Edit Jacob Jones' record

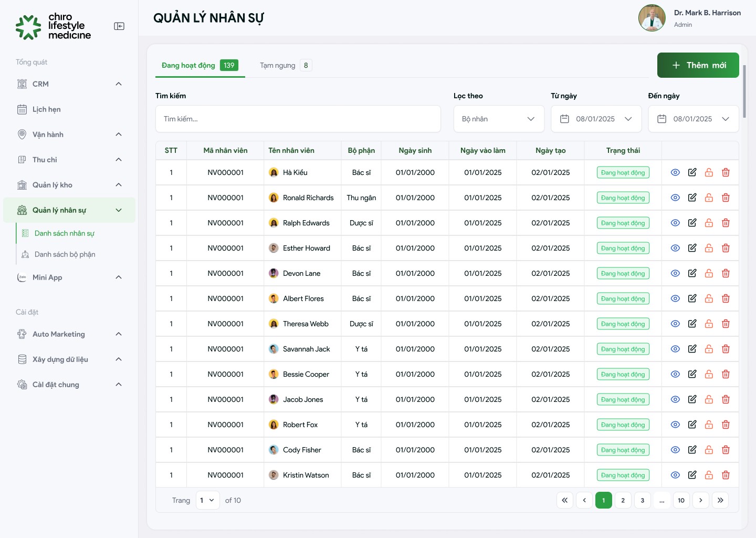coord(692,399)
